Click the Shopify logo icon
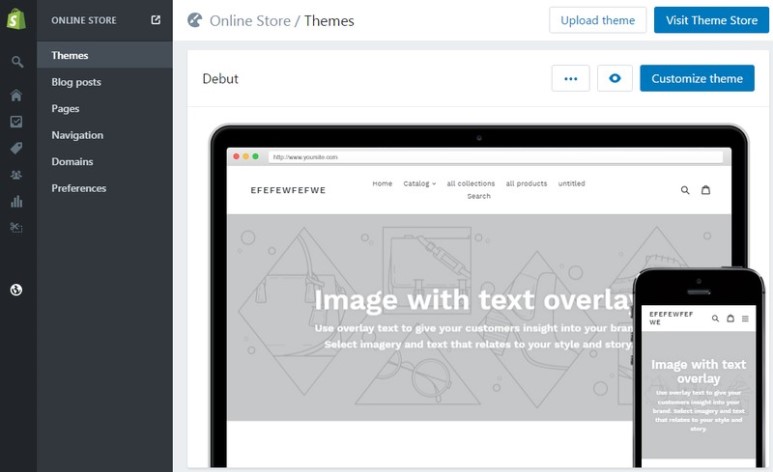The height and width of the screenshot is (472, 773). point(17,20)
